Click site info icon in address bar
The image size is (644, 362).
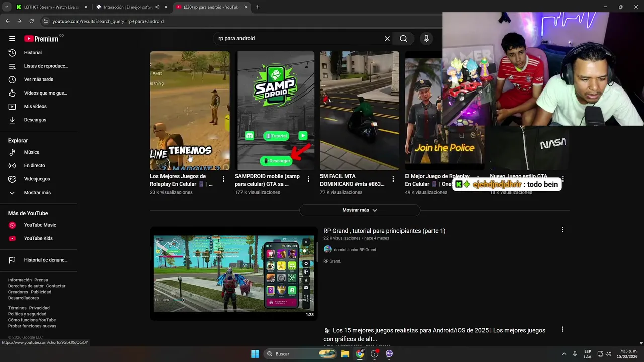tap(46, 21)
